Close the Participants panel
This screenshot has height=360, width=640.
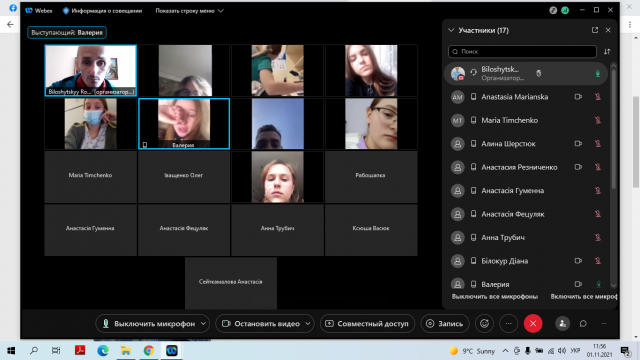pyautogui.click(x=608, y=30)
